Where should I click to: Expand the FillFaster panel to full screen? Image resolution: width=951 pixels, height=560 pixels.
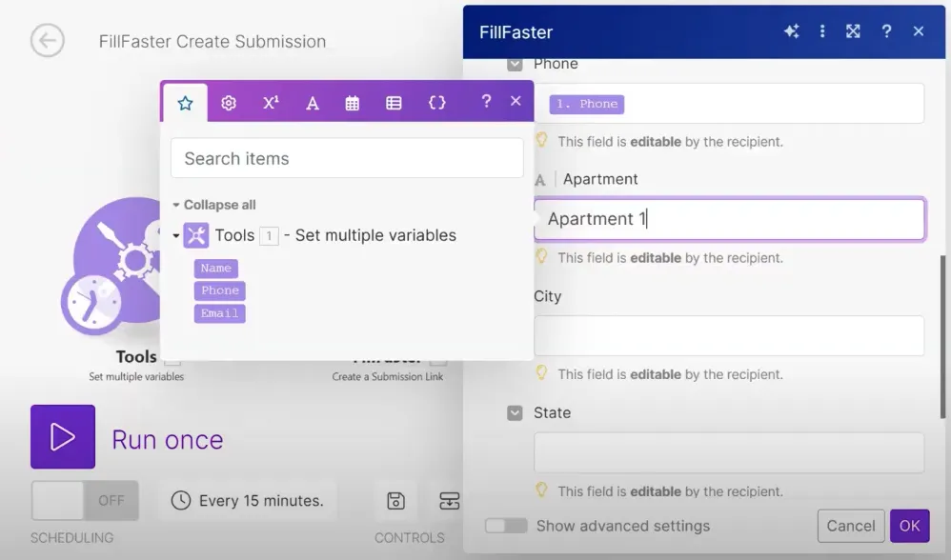tap(854, 30)
